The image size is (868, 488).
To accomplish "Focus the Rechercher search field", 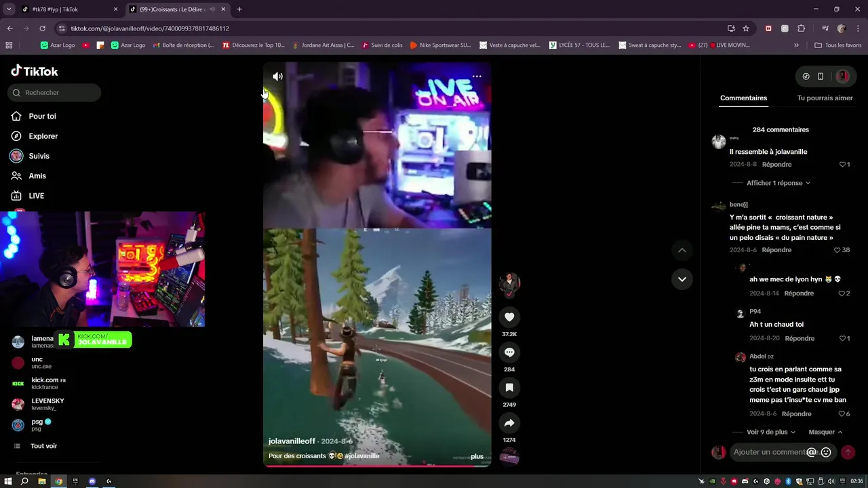I will point(54,93).
